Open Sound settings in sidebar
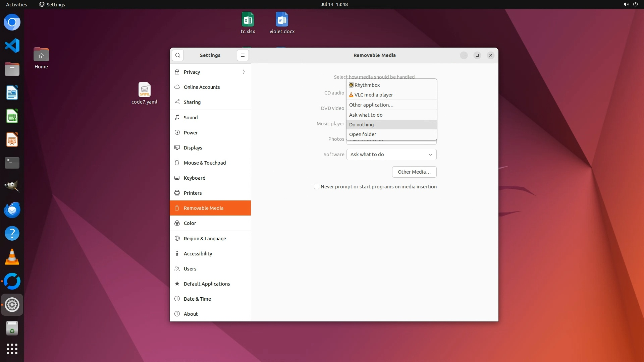The image size is (644, 362). pos(191,118)
